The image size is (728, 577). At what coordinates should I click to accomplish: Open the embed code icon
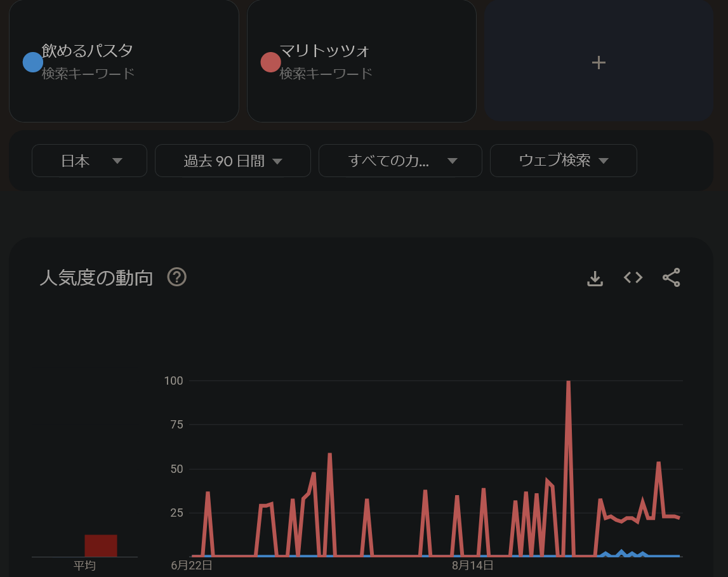pyautogui.click(x=633, y=277)
